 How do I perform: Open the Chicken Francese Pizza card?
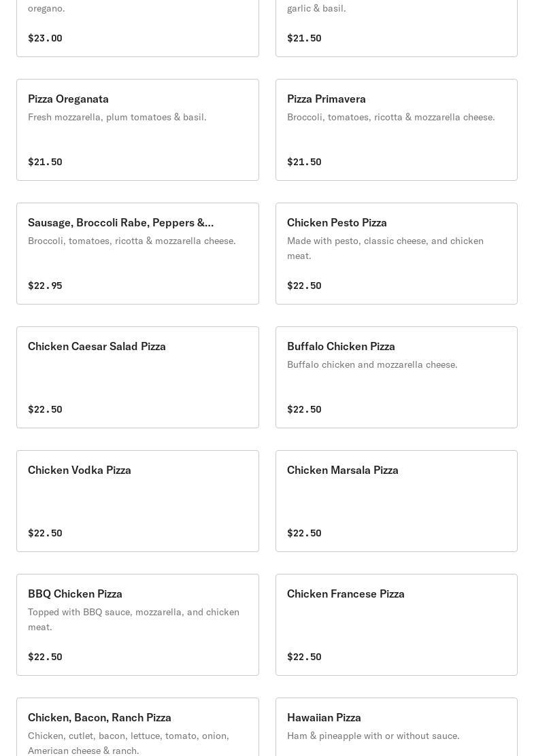(396, 625)
